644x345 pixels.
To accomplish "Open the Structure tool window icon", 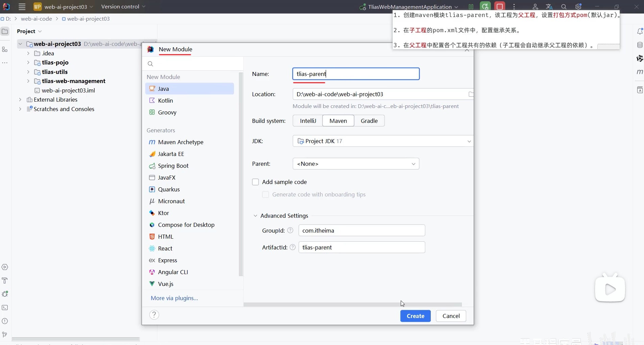I will pos(5,50).
